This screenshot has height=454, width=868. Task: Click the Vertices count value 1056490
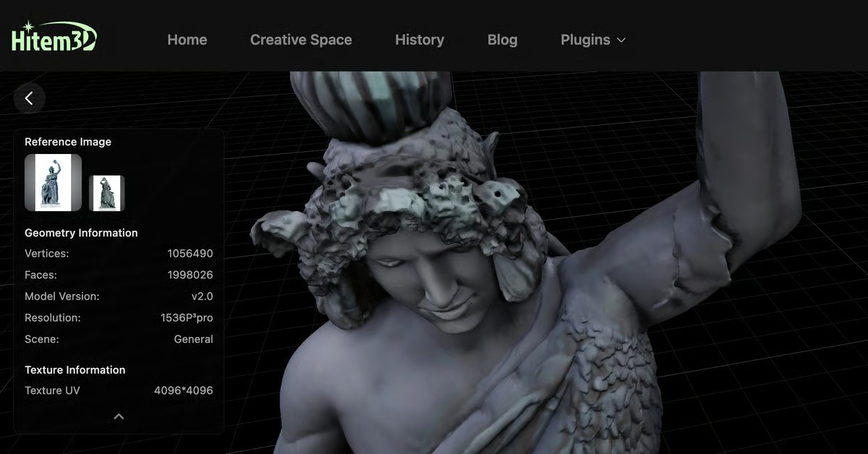190,254
